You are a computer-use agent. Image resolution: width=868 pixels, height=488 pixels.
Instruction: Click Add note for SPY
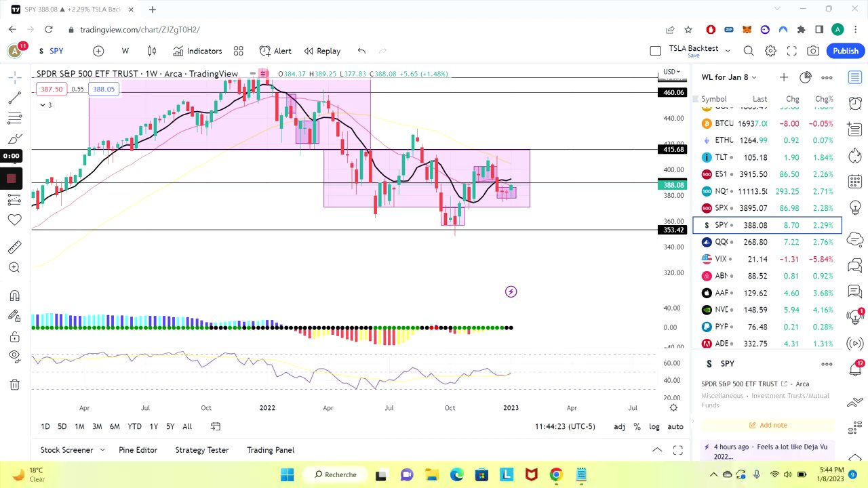[768, 425]
